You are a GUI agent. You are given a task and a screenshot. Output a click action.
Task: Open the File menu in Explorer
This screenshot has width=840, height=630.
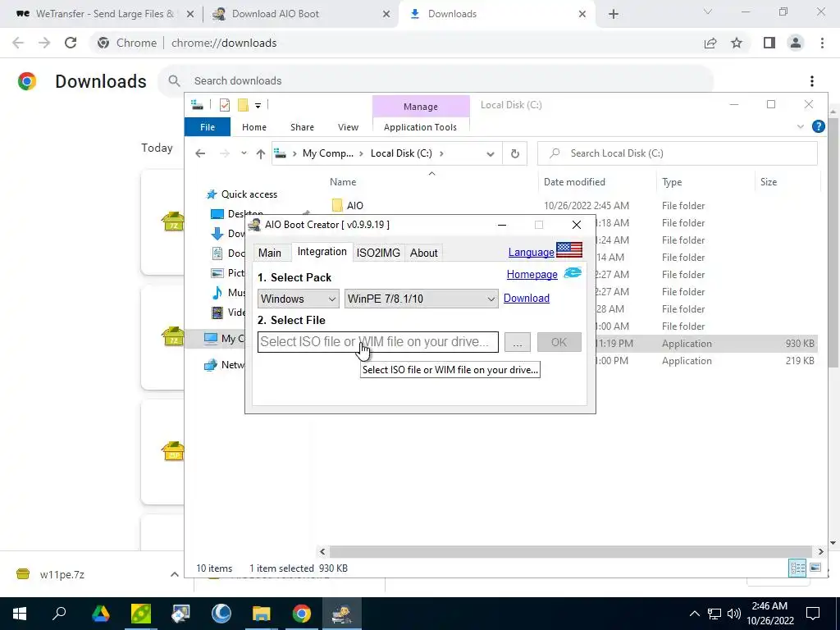click(x=208, y=127)
